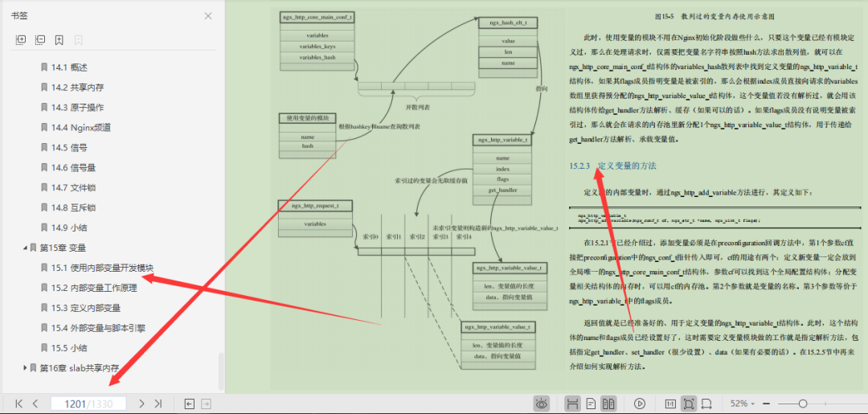Click the bookmark panel vertical scrollbar
868x414 pixels.
pos(222,371)
